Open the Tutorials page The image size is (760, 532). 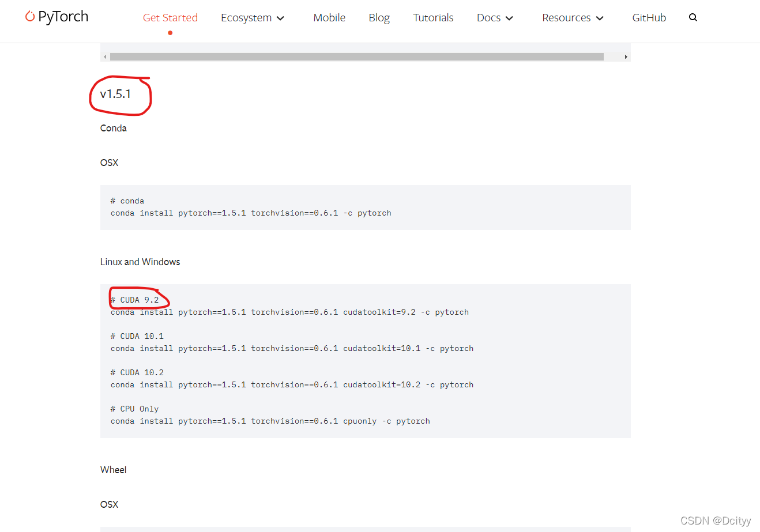[x=433, y=18]
